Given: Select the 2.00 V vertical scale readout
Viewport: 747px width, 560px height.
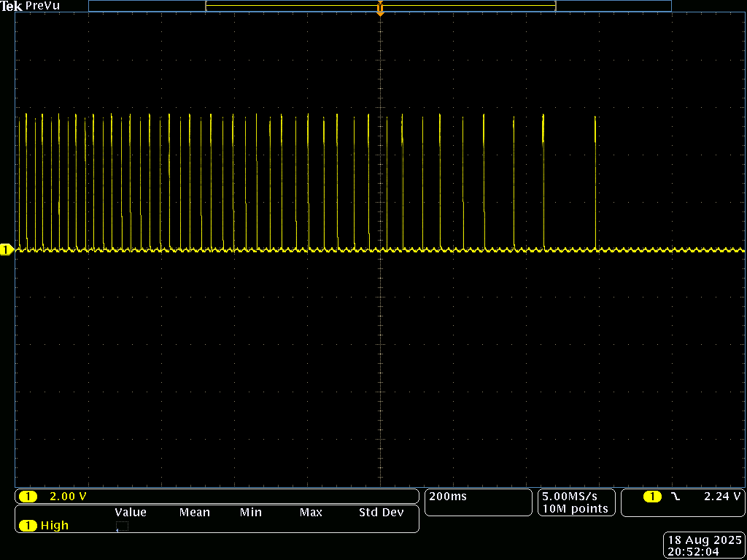Looking at the screenshot, I should (x=68, y=497).
